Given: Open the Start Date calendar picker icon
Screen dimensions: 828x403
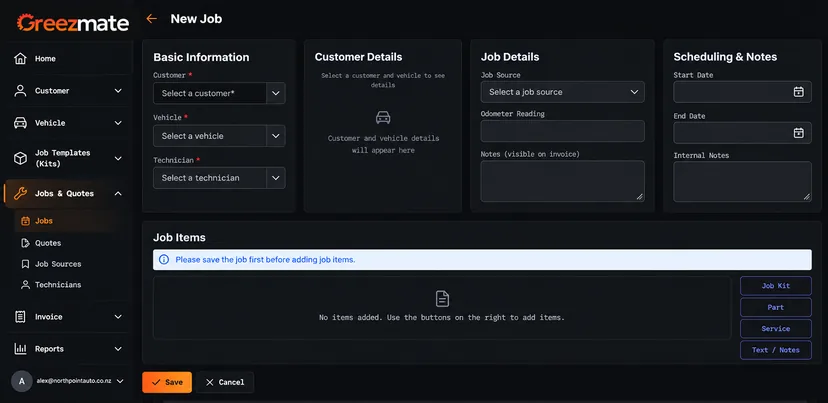Looking at the screenshot, I should point(798,92).
